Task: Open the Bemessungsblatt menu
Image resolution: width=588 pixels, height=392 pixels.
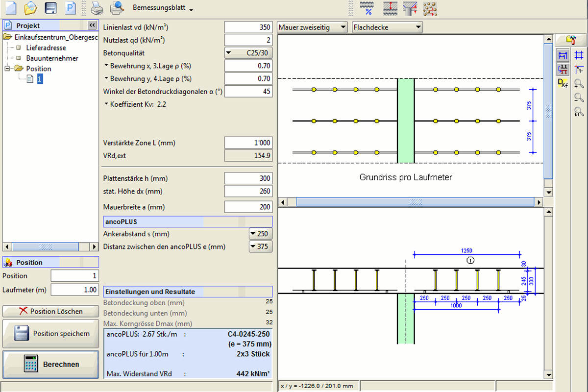Action: pos(163,9)
